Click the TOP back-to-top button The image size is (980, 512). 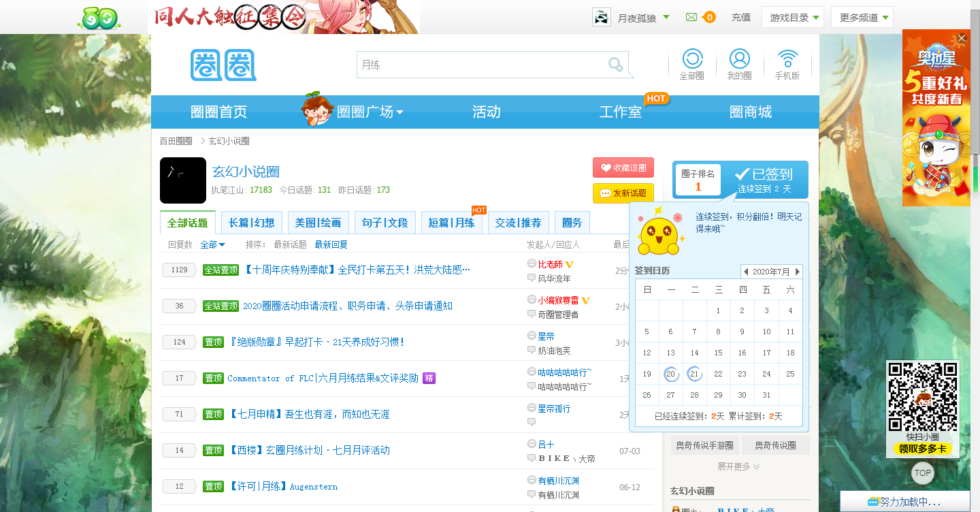(x=923, y=473)
